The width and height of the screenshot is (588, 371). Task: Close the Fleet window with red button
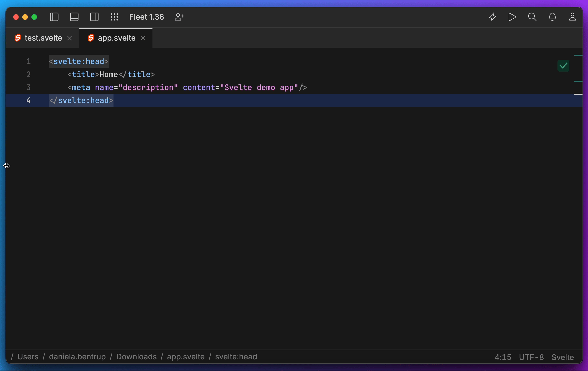(16, 17)
